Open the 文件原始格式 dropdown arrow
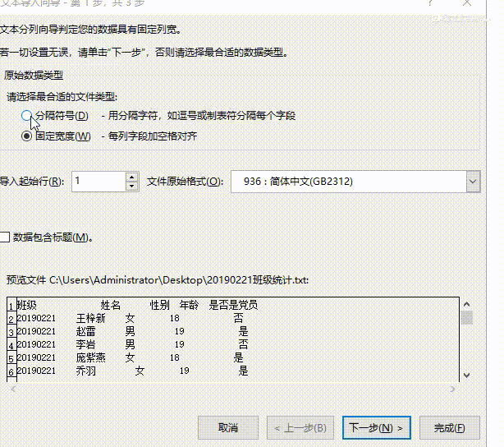This screenshot has height=447, width=504. pos(473,182)
